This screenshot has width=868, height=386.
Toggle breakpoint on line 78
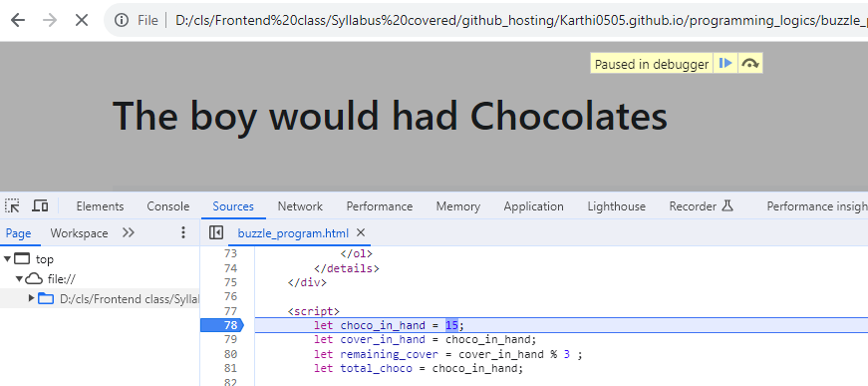222,325
